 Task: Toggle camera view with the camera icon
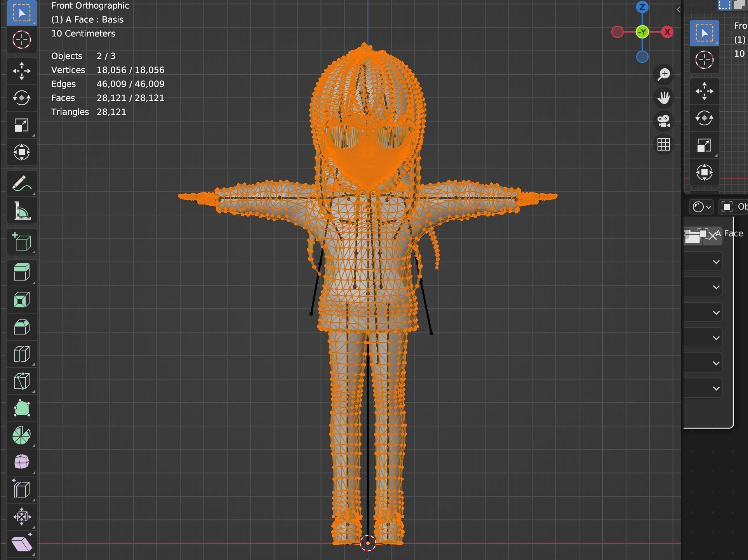click(x=664, y=121)
